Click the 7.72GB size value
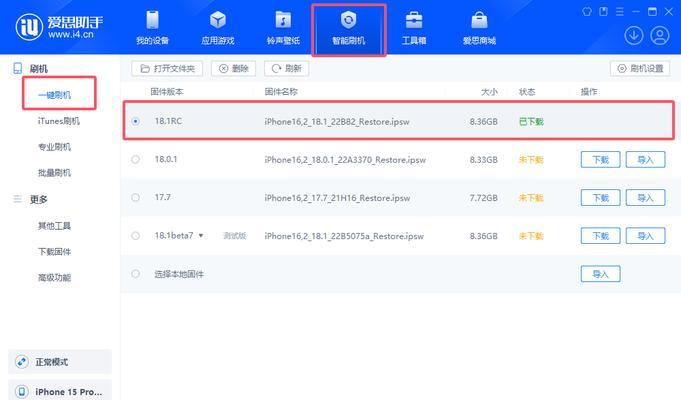681x400 pixels. tap(483, 198)
